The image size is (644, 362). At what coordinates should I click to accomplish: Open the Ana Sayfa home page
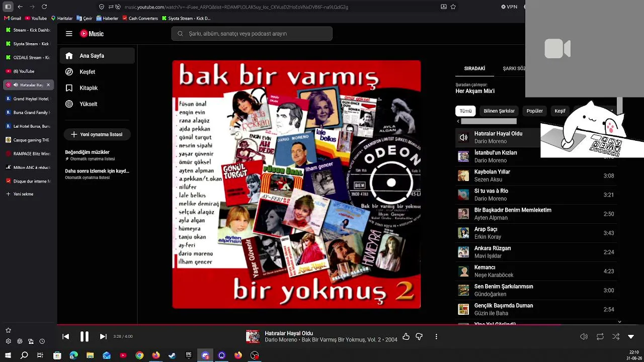[97, 56]
